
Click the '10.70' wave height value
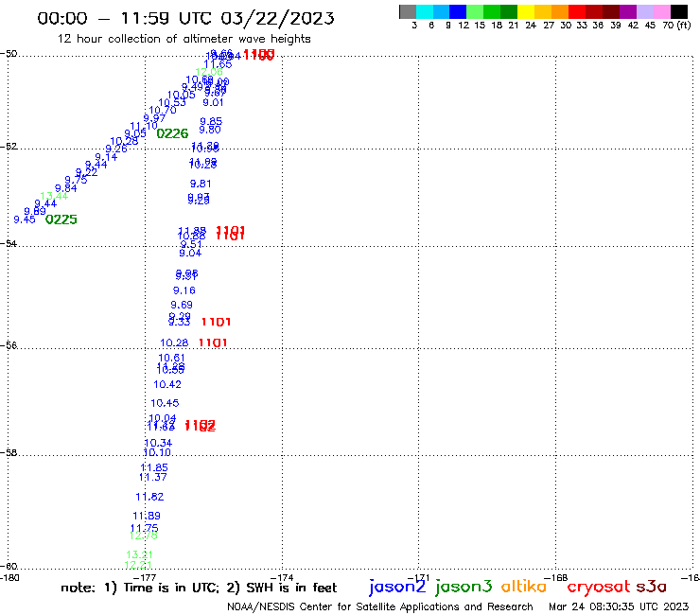(x=163, y=110)
